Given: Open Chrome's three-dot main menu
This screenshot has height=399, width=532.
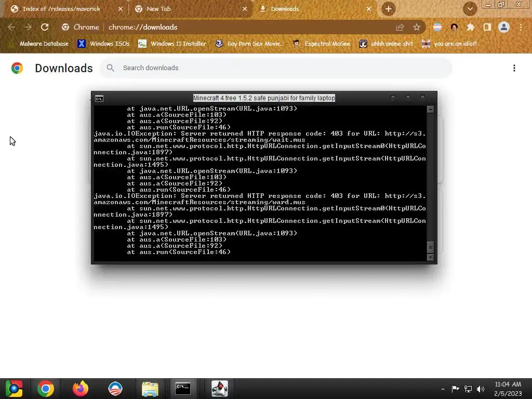Looking at the screenshot, I should (521, 27).
